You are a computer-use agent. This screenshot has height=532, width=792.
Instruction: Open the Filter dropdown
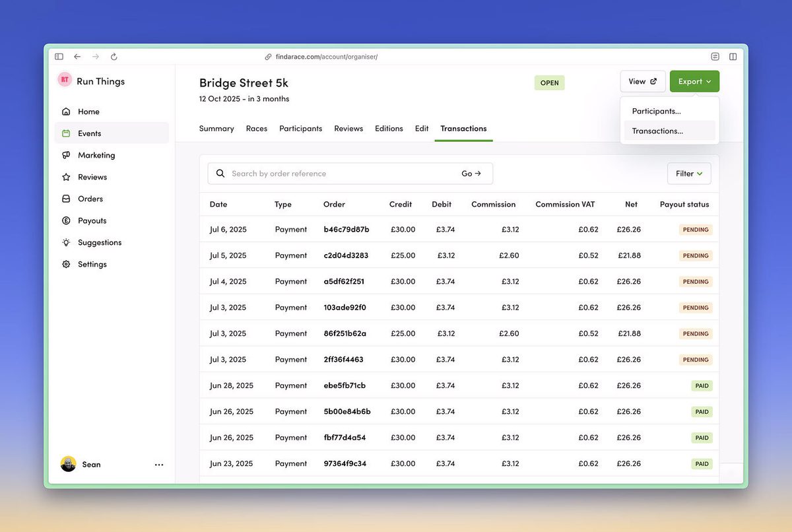coord(688,174)
